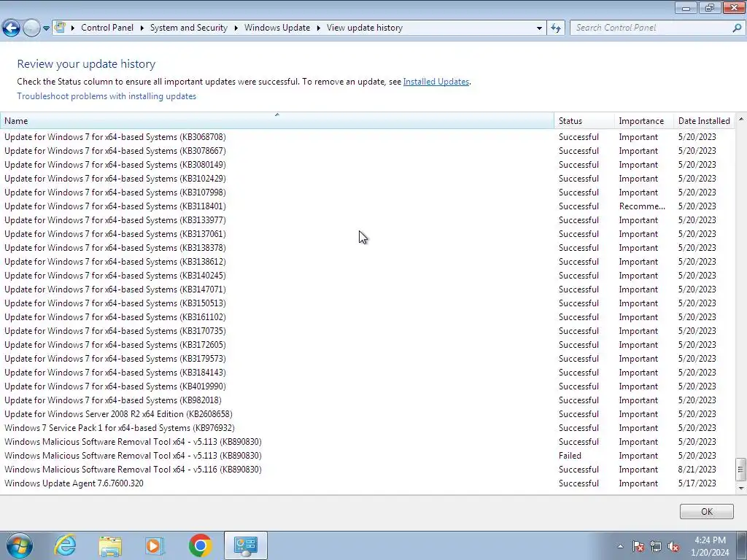Launch Google Chrome from taskbar
Screen dimensions: 747x560
(200, 545)
